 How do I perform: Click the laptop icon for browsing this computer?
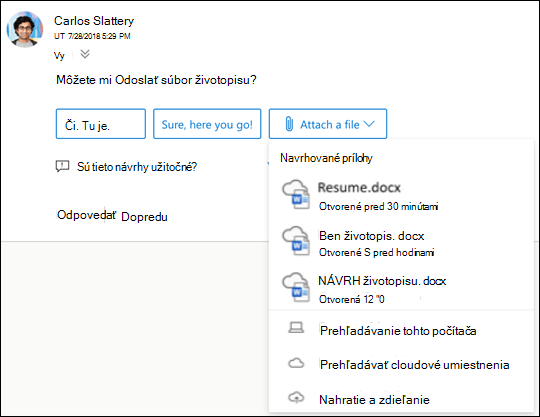click(296, 327)
